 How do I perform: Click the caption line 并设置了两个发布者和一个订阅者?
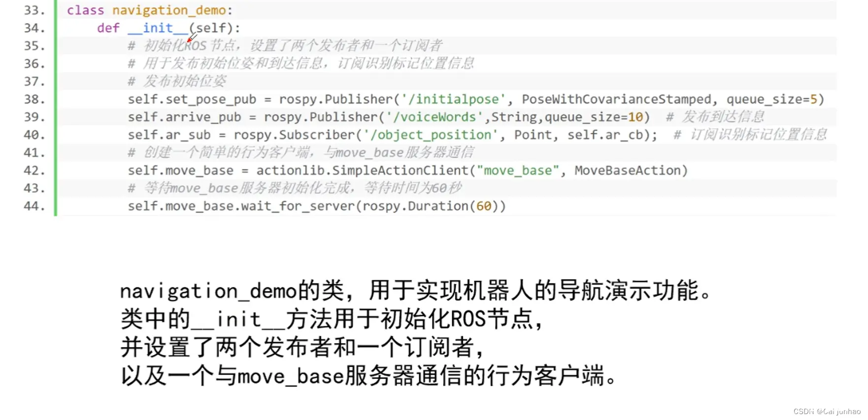(302, 348)
